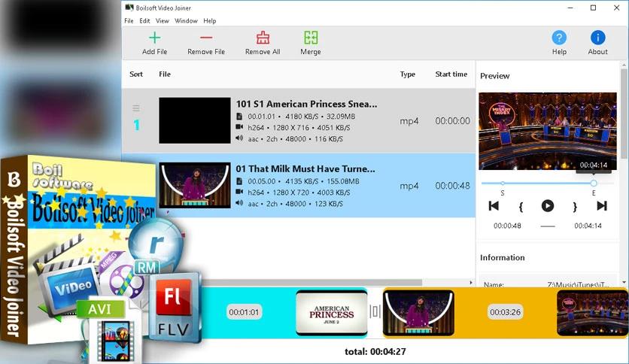Click the American Princess timeline thumbnail

click(331, 313)
